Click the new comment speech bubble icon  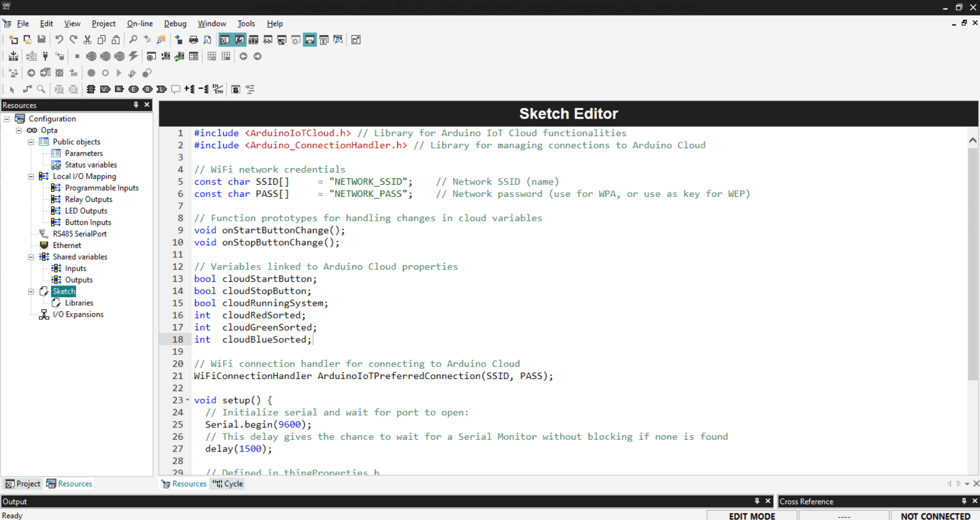click(175, 89)
